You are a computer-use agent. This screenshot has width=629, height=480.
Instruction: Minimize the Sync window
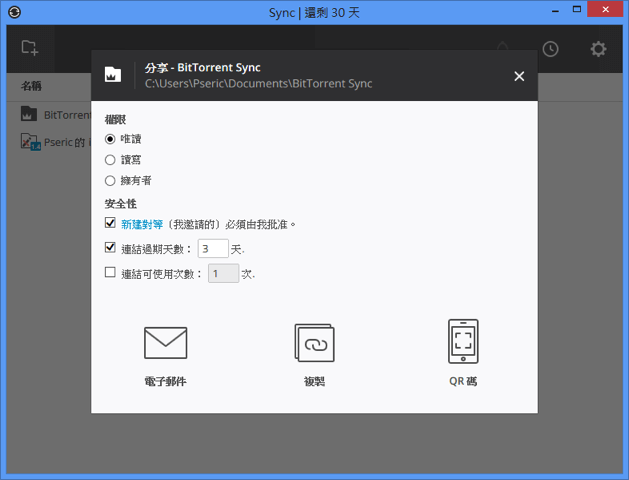(x=555, y=10)
